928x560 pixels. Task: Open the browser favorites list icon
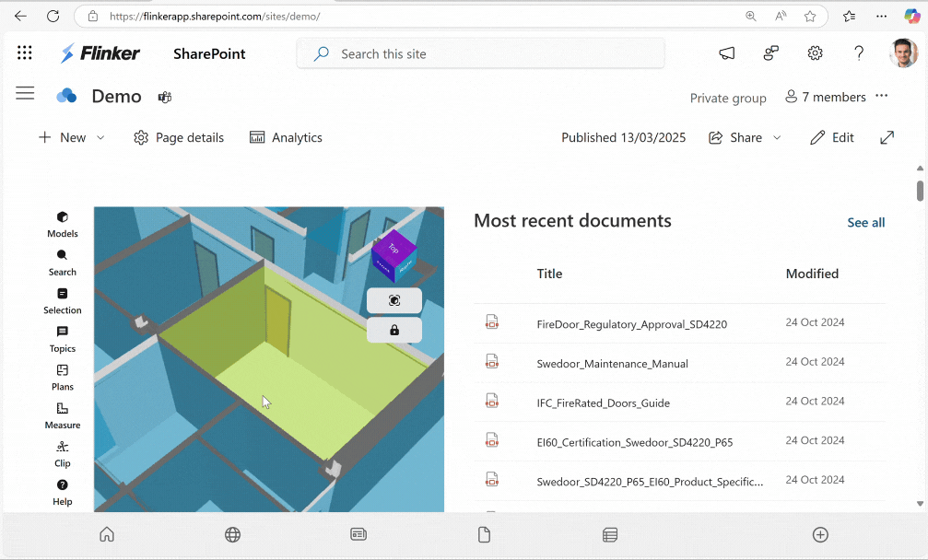point(850,16)
